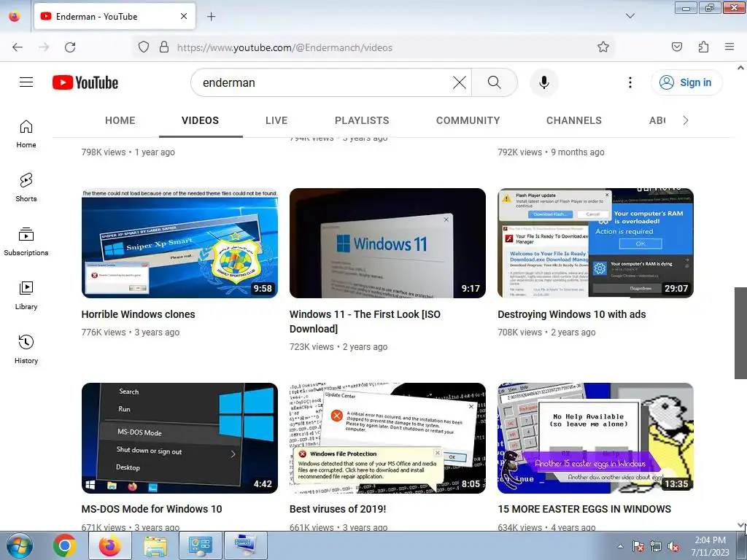Open the CHANNELS tab

pyautogui.click(x=574, y=120)
